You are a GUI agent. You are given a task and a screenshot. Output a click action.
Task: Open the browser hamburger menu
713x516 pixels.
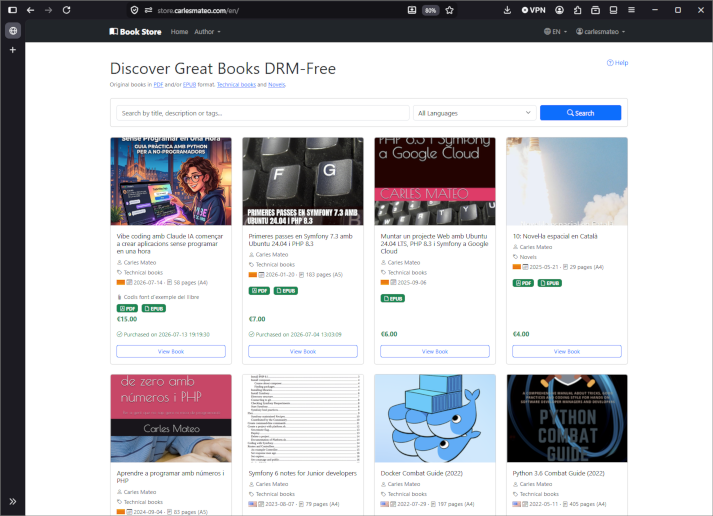(x=631, y=10)
